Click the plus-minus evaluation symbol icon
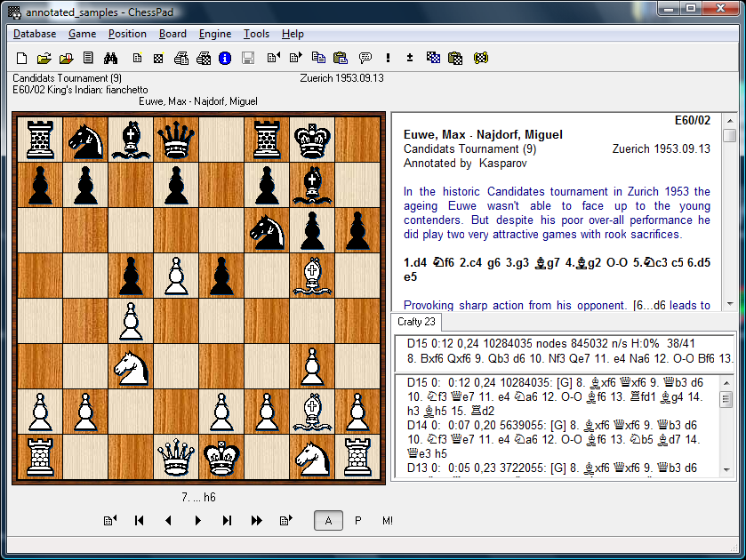This screenshot has height=560, width=746. pos(410,59)
